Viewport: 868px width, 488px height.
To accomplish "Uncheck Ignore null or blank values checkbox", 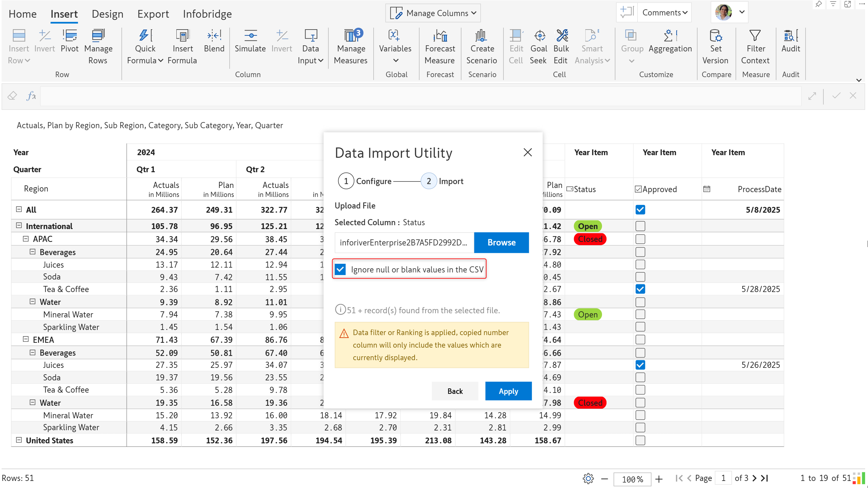I will (x=340, y=269).
